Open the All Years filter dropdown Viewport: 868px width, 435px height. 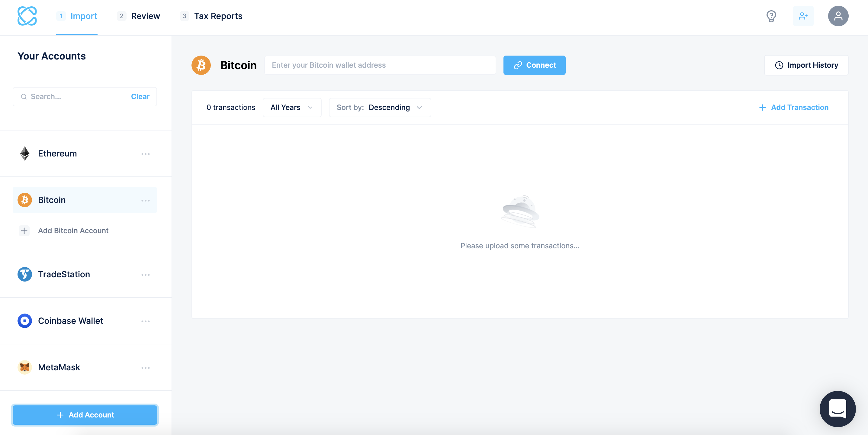(x=292, y=107)
